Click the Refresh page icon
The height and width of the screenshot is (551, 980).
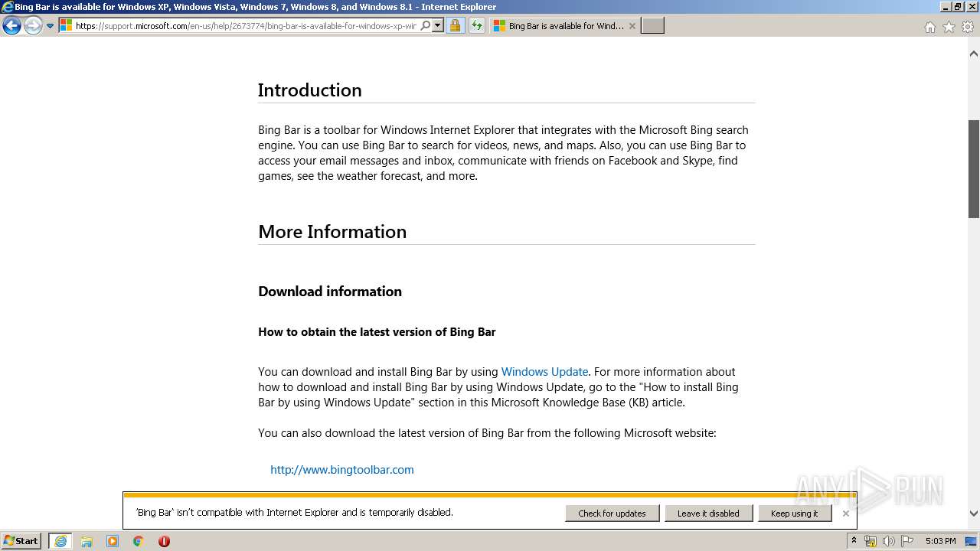476,25
